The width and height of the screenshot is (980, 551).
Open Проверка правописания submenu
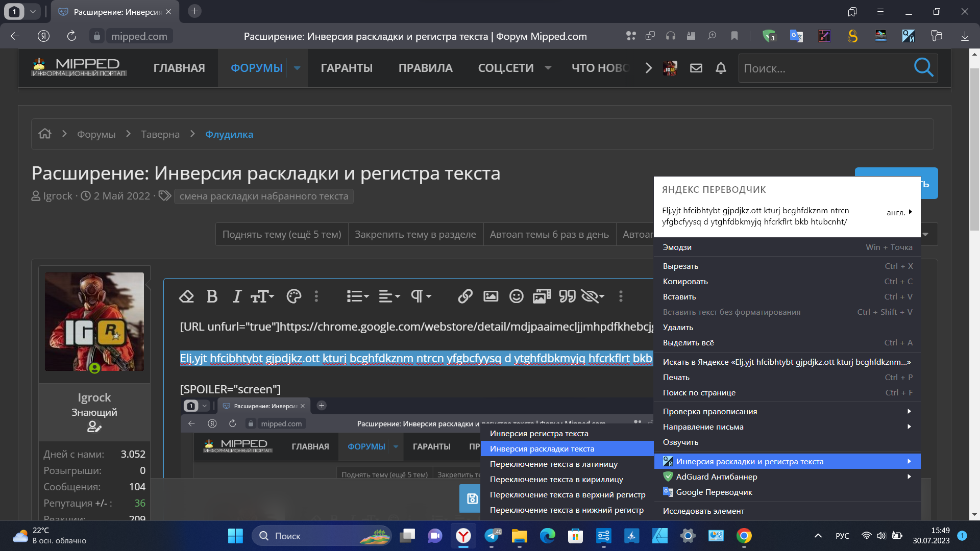(x=787, y=412)
